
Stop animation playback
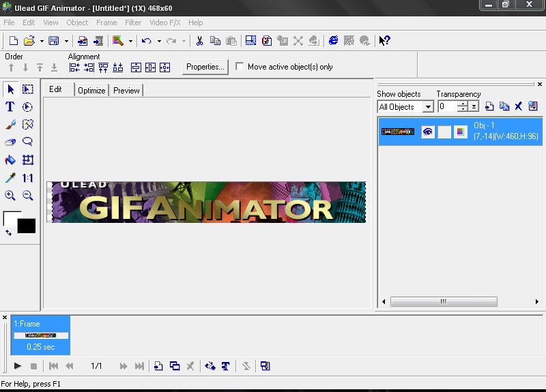(33, 366)
